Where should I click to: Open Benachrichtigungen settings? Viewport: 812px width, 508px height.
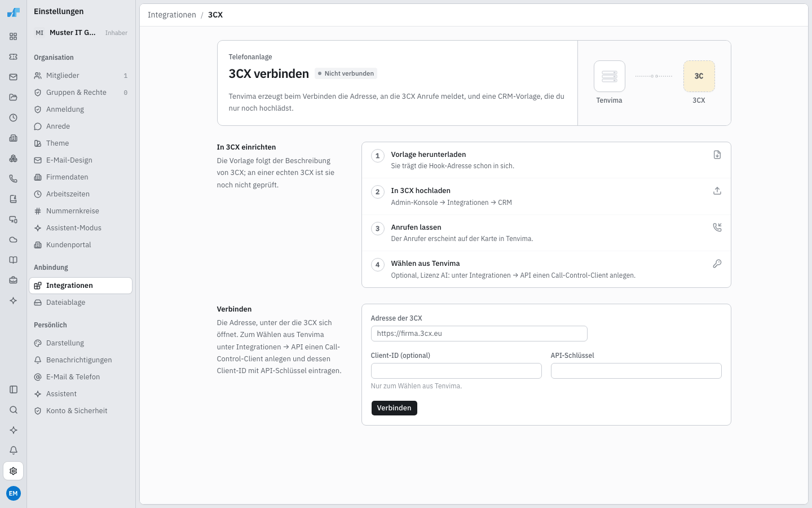coord(81,360)
